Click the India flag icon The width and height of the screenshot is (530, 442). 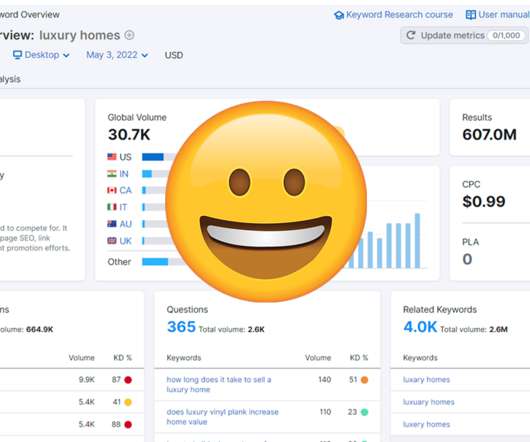[x=112, y=174]
